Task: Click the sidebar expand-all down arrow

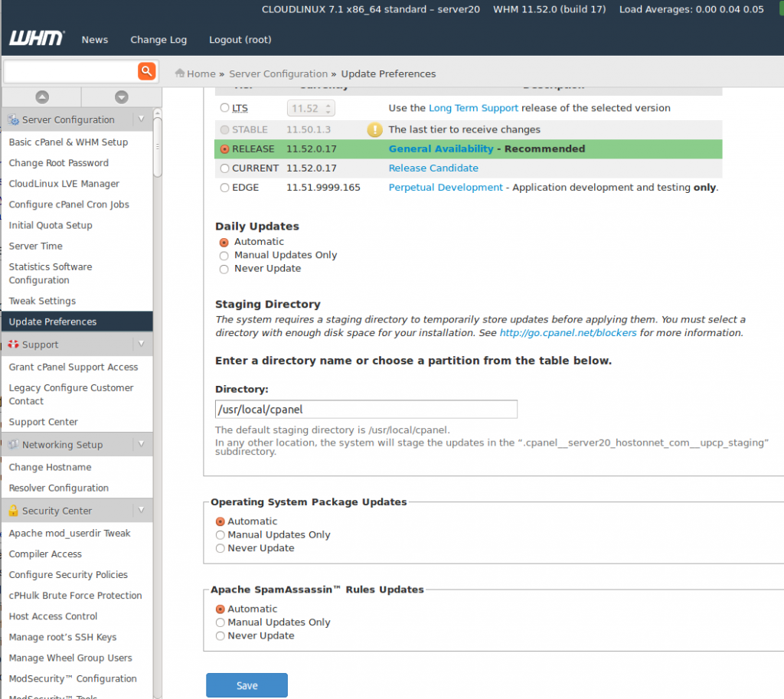Action: 122,97
